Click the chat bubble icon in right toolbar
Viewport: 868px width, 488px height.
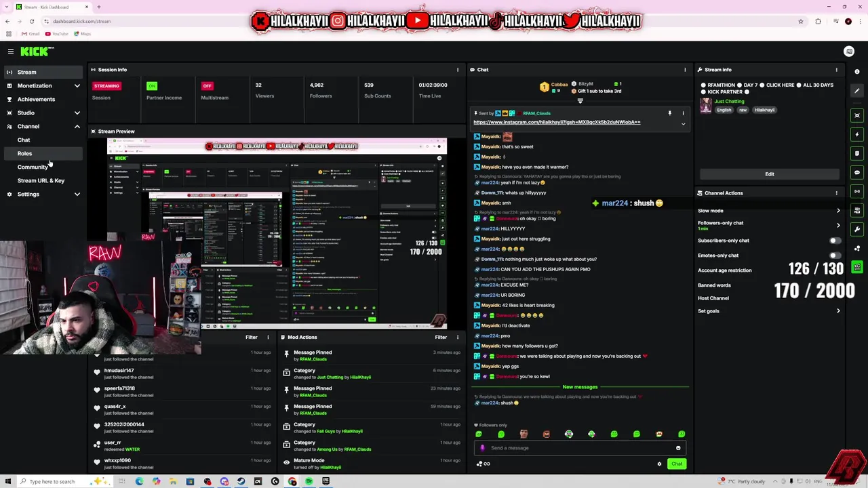coord(858,172)
